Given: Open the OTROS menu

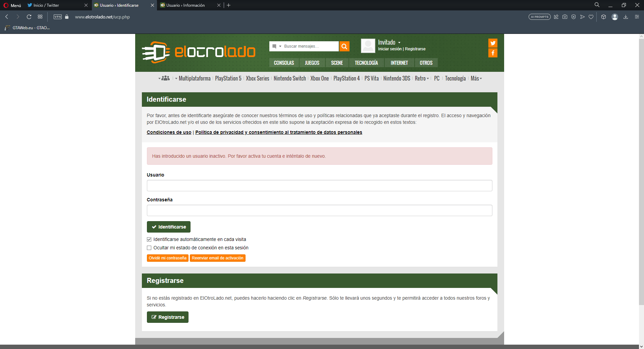Looking at the screenshot, I should 426,63.
